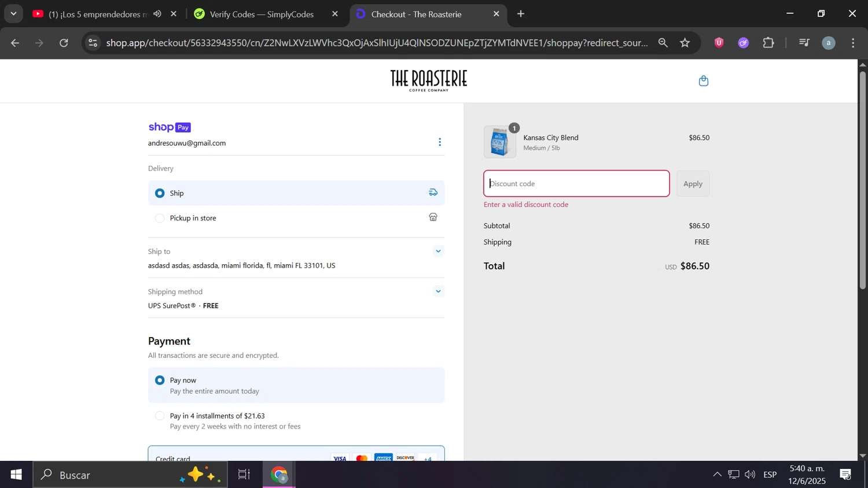868x488 pixels.
Task: Click the delivery truck icon on Ship
Action: point(433,193)
